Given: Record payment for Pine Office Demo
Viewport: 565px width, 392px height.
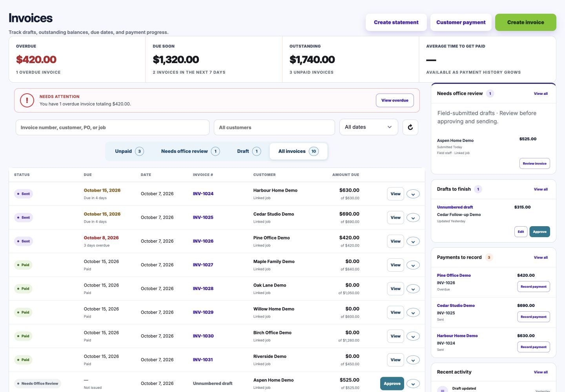Looking at the screenshot, I should click(x=534, y=287).
